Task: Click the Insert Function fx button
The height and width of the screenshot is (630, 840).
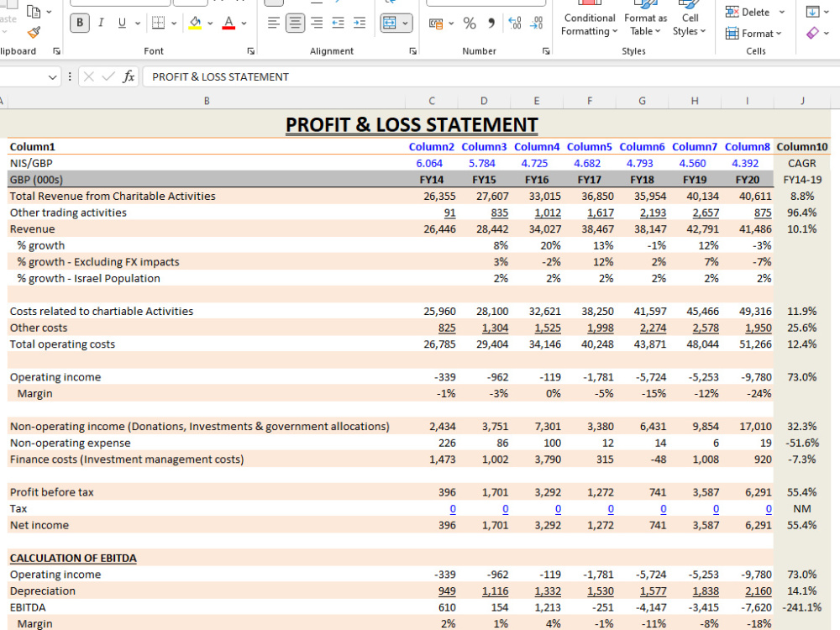Action: click(127, 76)
